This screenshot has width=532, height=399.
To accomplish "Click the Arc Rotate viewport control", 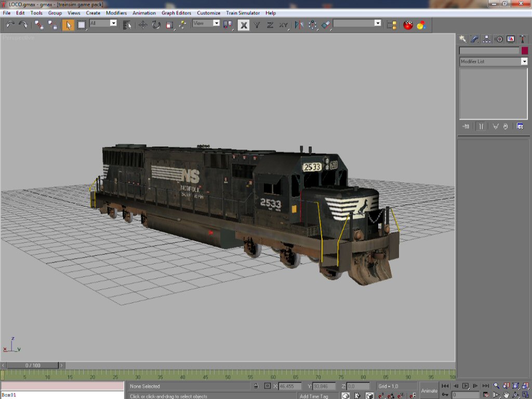I will tap(516, 395).
